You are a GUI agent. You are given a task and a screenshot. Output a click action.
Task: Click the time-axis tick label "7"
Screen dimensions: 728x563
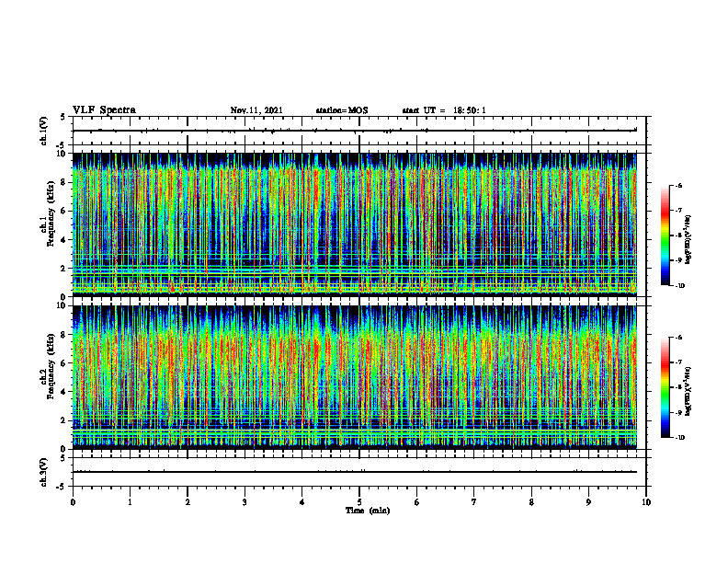pyautogui.click(x=474, y=502)
